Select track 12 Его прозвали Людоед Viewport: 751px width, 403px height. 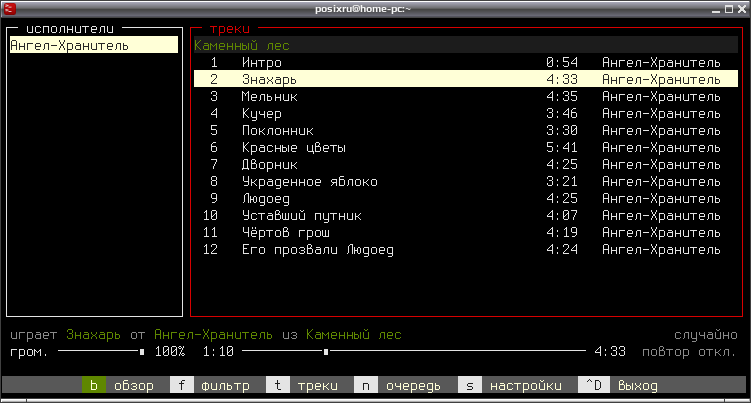pyautogui.click(x=466, y=249)
